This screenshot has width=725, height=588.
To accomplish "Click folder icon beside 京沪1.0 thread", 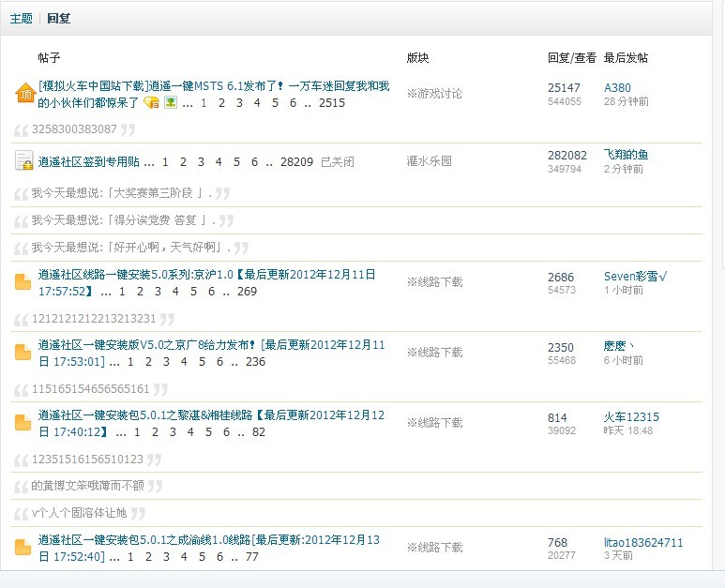I will pyautogui.click(x=23, y=282).
